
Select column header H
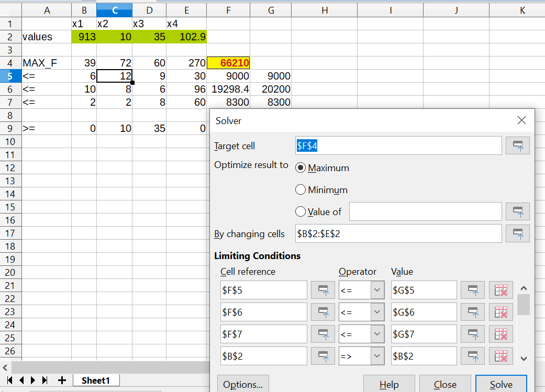[324, 10]
